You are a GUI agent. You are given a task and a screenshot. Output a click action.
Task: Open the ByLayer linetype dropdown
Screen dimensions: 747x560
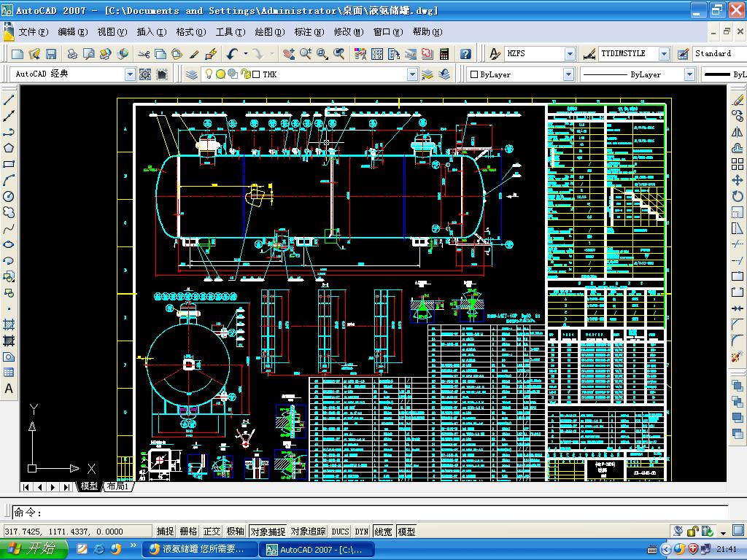[x=689, y=74]
